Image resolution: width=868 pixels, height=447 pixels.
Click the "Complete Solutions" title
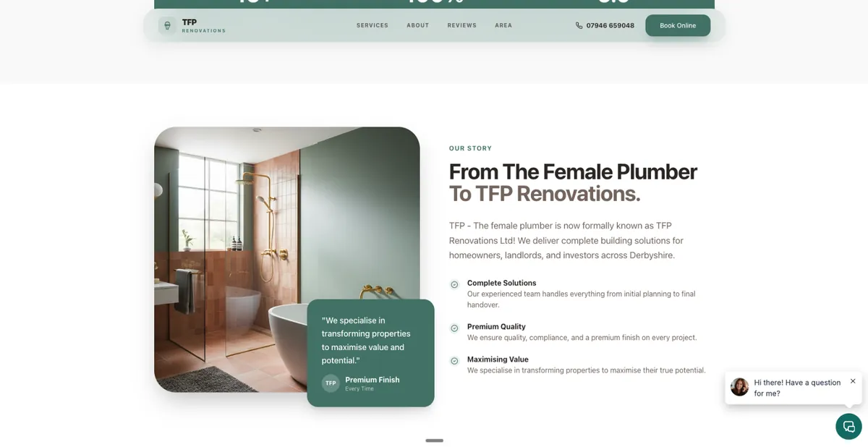(x=501, y=283)
